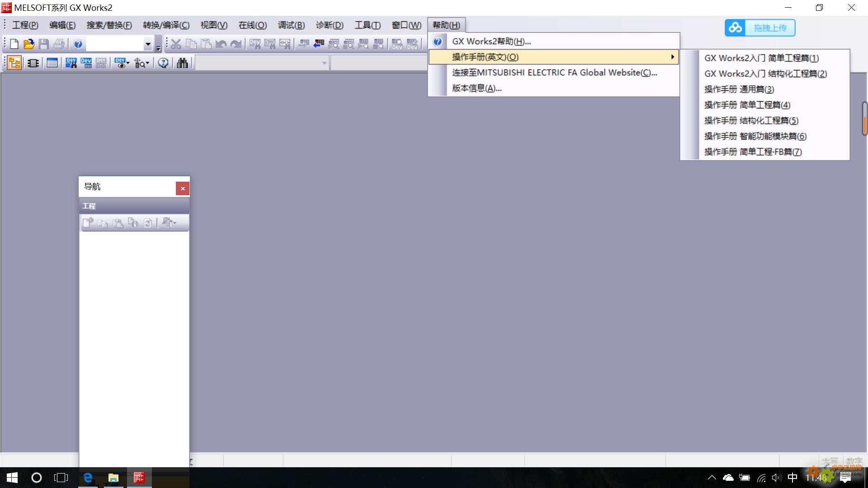This screenshot has width=868, height=488.
Task: Open the wide dropdown beside binoculars icon
Action: 262,63
